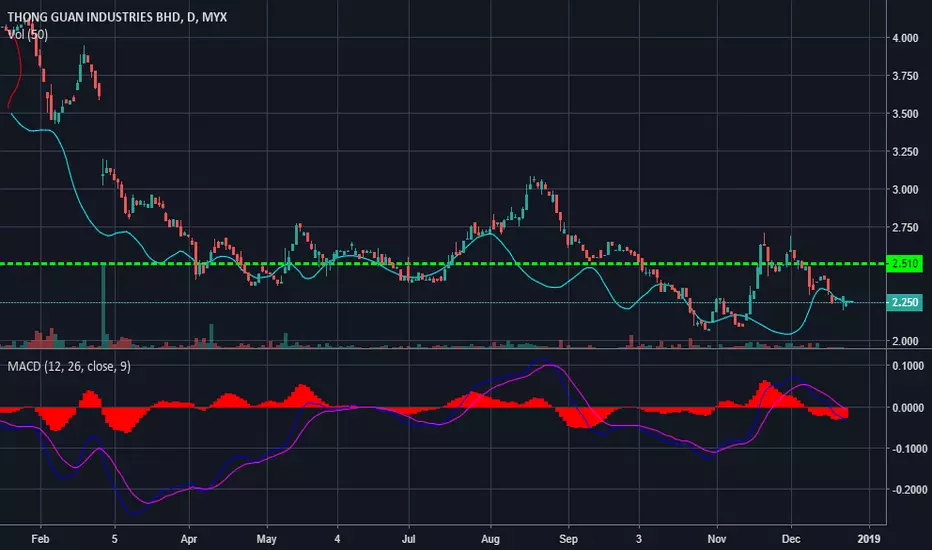Click the -0.2000 MACD axis value
The height and width of the screenshot is (550, 932).
point(908,490)
